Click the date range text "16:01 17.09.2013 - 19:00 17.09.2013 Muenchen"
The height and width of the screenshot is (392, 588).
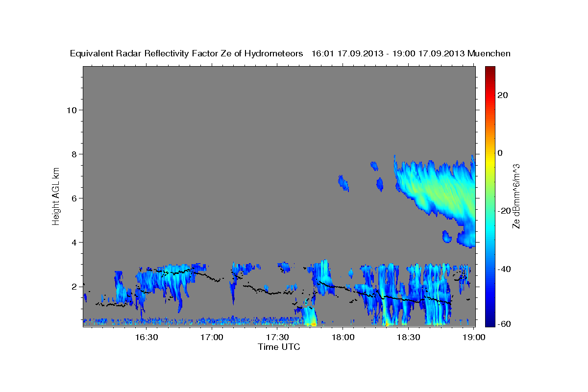[x=411, y=53]
